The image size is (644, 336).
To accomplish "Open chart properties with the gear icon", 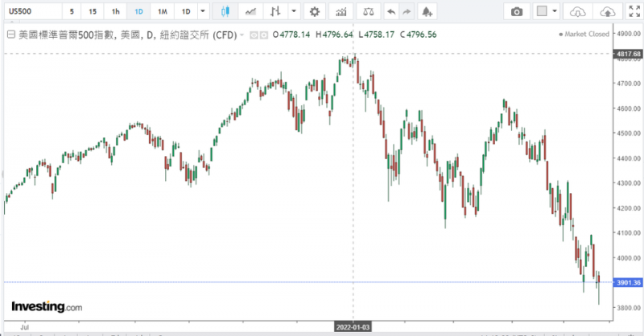I will point(315,12).
